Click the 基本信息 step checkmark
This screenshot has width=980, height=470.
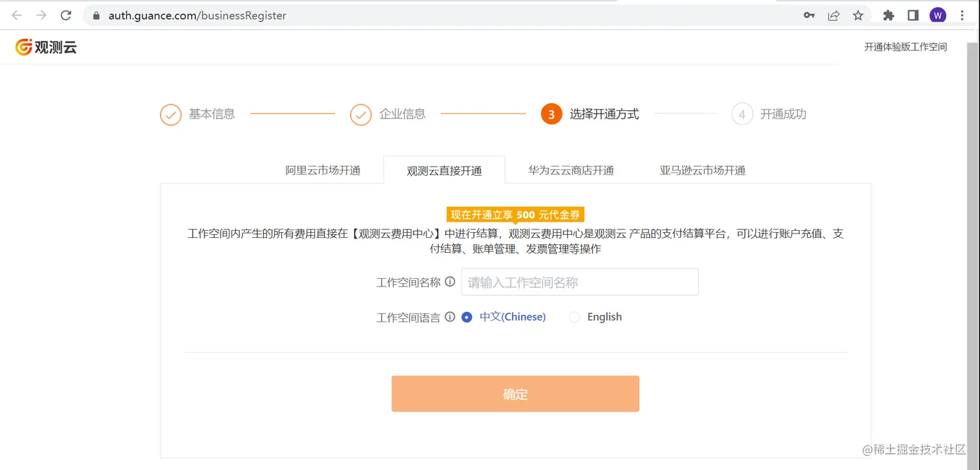[x=170, y=114]
